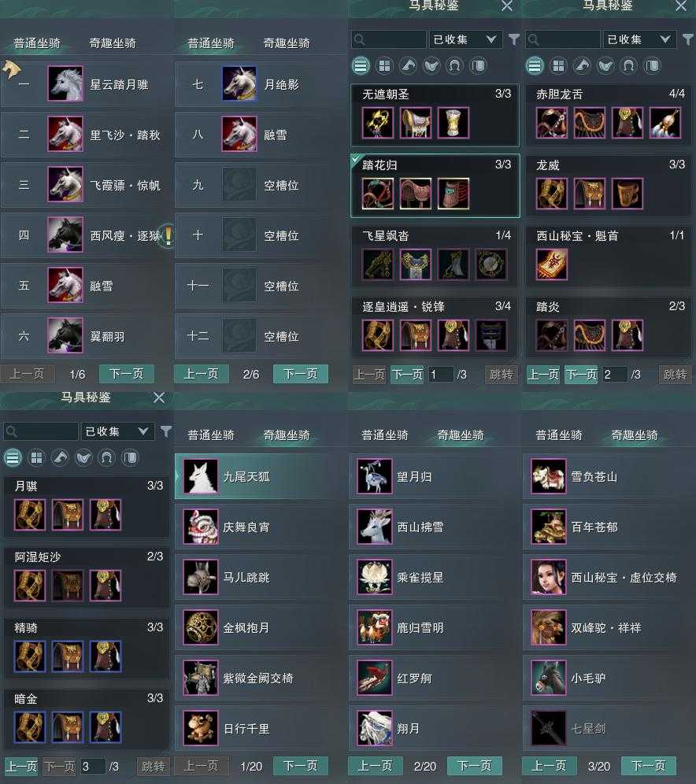Open 已收集 dropdown above 月骐 set
This screenshot has width=696, height=784.
[x=117, y=431]
